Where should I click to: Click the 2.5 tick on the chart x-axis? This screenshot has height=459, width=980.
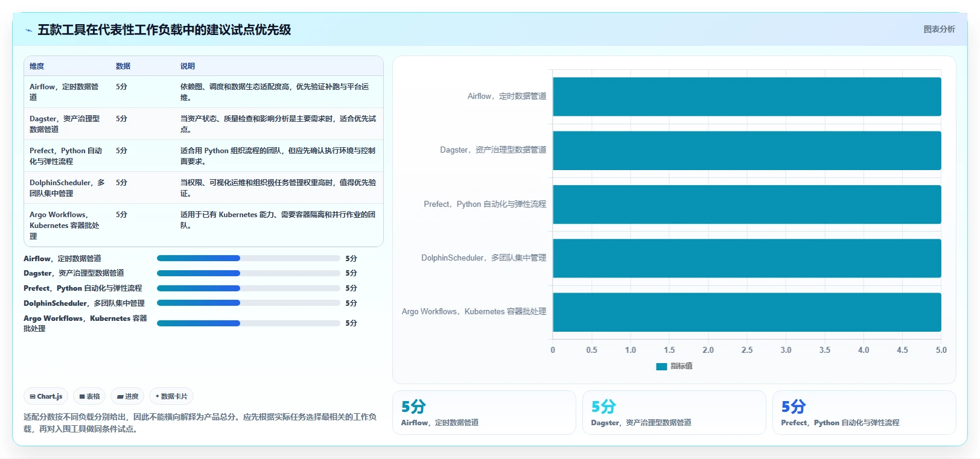(x=747, y=350)
